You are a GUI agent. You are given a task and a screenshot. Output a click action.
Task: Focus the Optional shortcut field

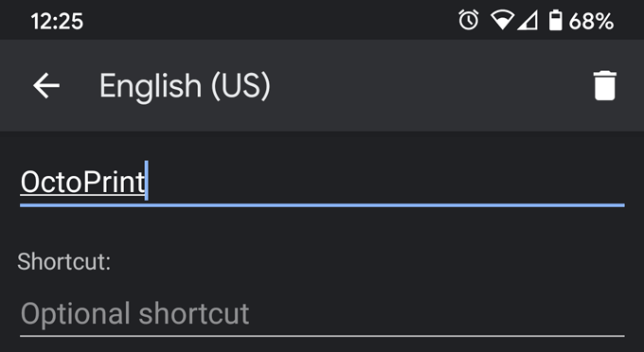pyautogui.click(x=322, y=315)
